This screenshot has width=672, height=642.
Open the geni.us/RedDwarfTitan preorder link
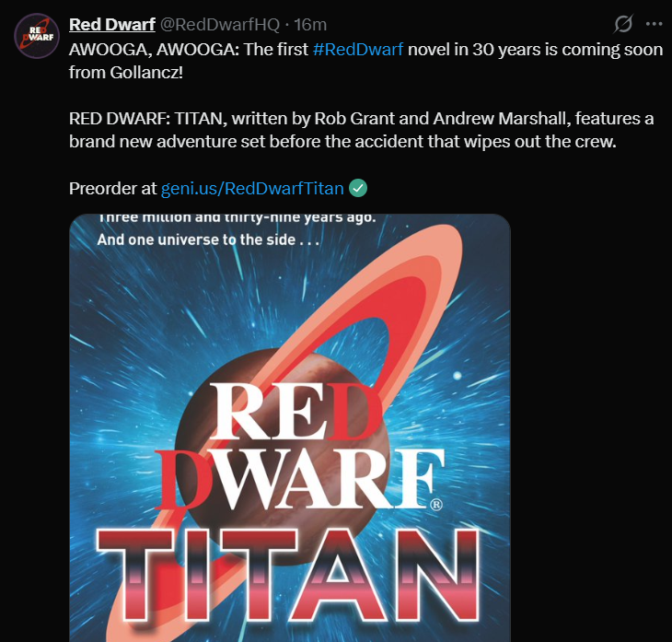252,188
